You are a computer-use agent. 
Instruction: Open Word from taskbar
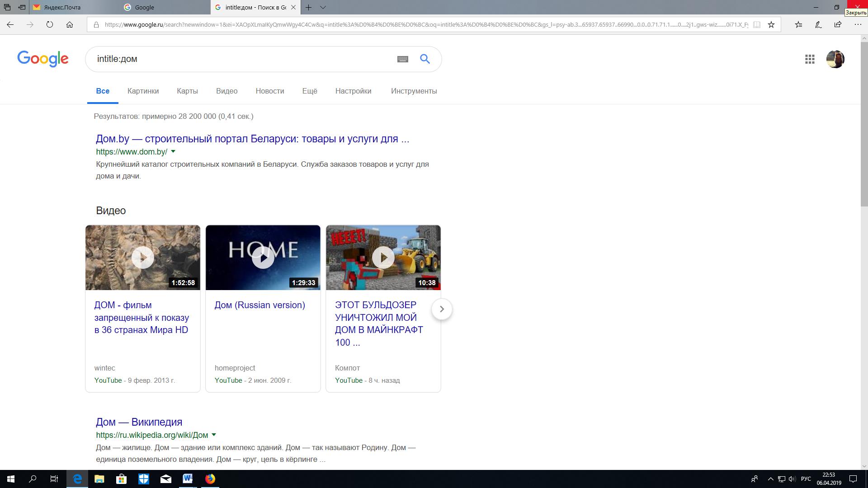(x=188, y=479)
